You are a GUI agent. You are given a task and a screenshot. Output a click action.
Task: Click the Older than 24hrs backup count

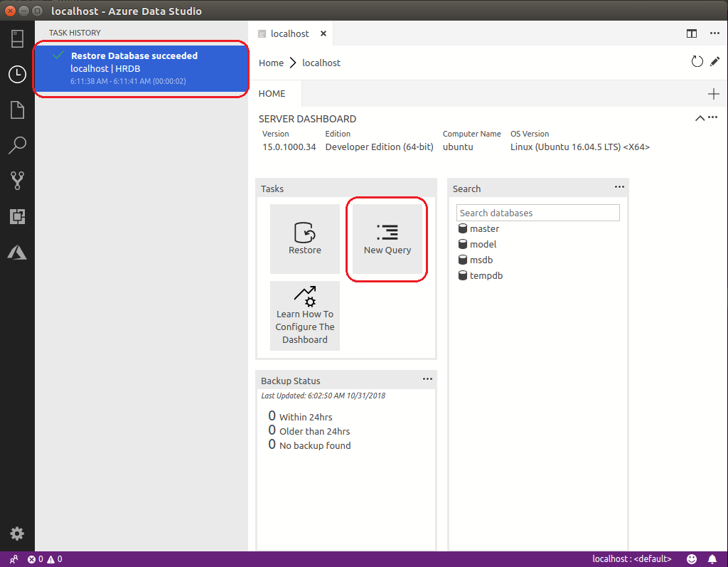click(x=309, y=430)
